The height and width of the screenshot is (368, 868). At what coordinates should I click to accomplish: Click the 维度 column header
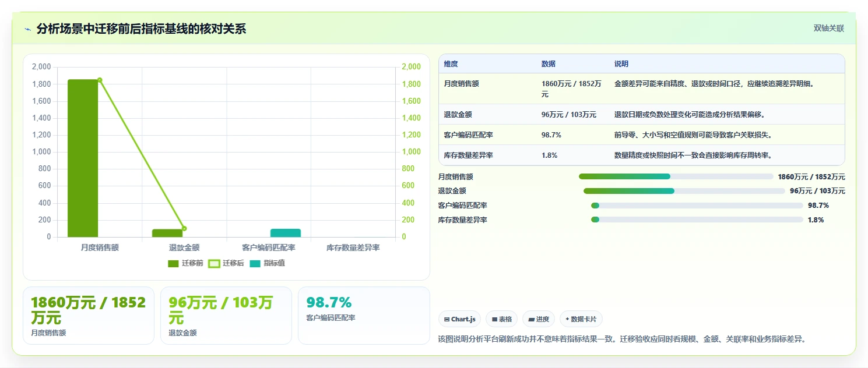tap(451, 64)
